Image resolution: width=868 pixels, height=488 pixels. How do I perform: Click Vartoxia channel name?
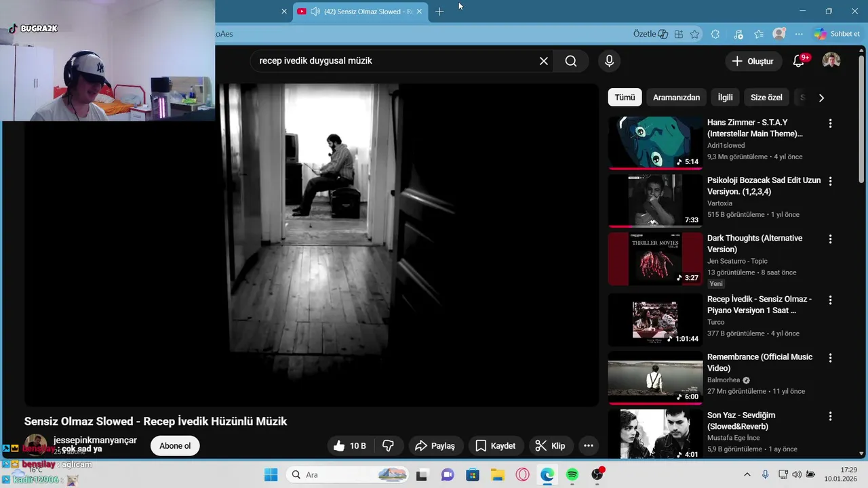(719, 203)
